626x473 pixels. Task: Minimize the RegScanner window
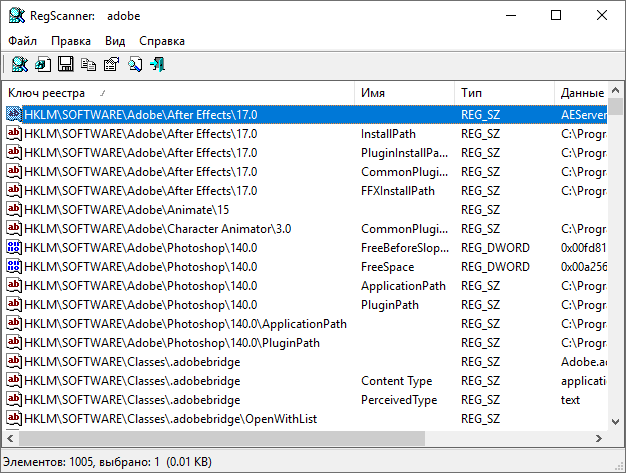click(511, 15)
